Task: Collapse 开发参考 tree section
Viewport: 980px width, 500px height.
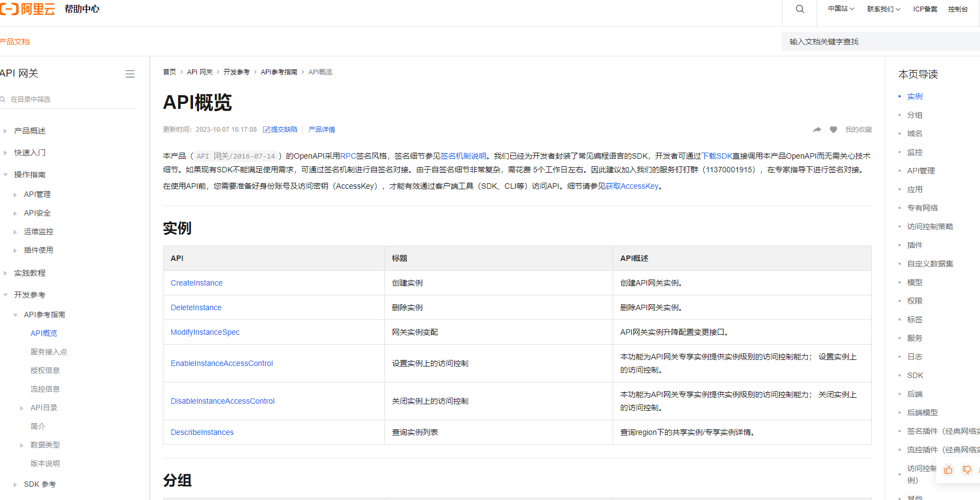Action: click(x=5, y=295)
